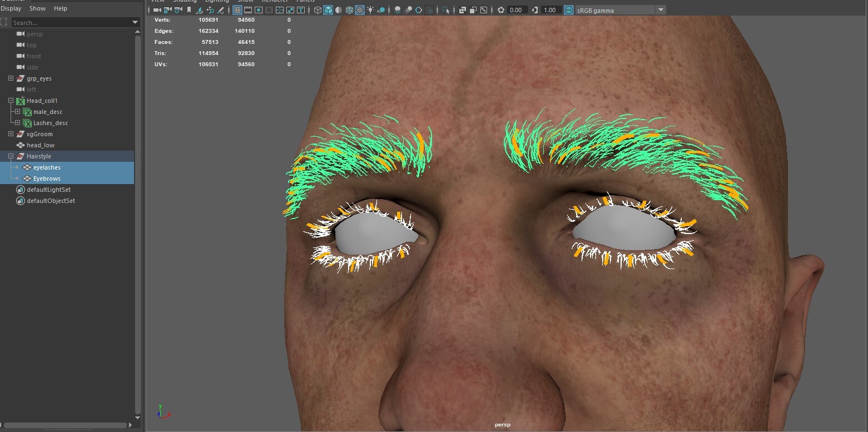This screenshot has height=432, width=868.
Task: Switch to wireframe shading mode
Action: coord(318,10)
